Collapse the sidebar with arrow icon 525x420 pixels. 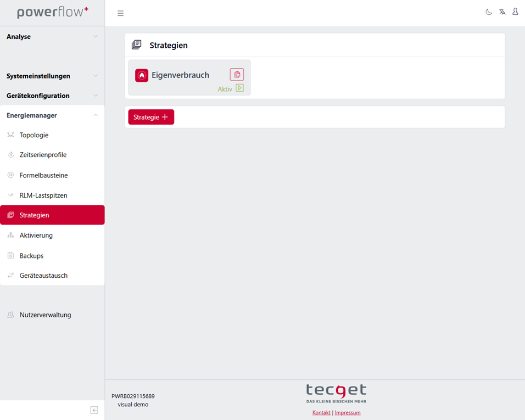94,410
